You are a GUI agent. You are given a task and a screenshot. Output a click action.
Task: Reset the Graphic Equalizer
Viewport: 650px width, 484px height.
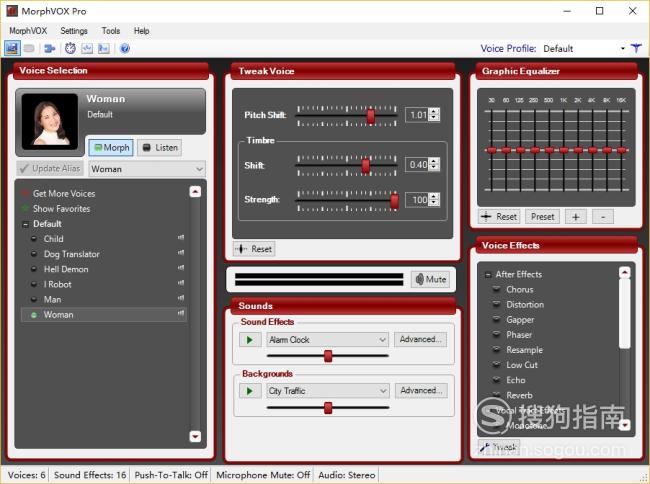(499, 217)
